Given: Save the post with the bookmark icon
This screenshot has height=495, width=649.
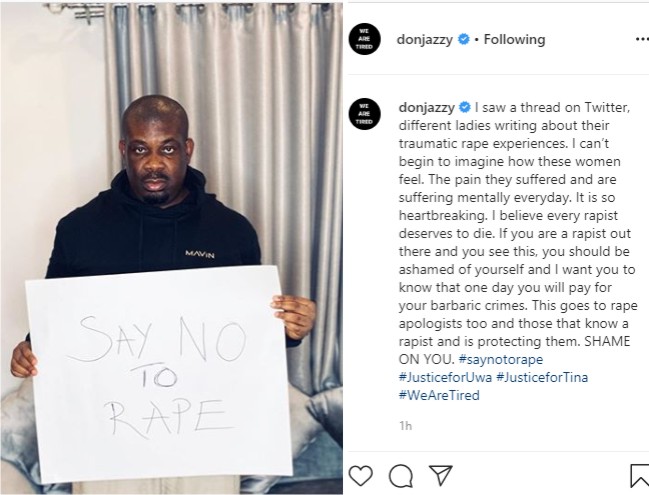Looking at the screenshot, I should 639,476.
